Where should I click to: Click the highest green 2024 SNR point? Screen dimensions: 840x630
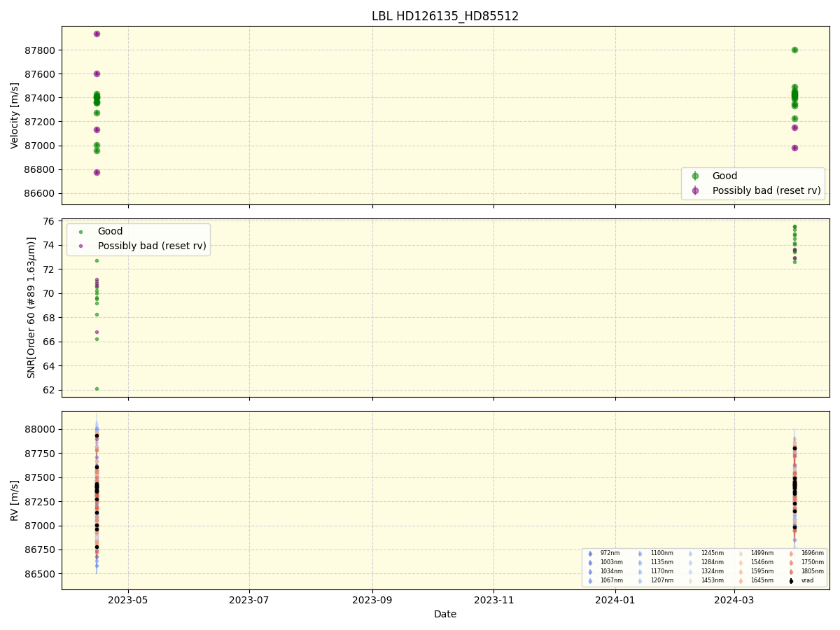pos(794,226)
